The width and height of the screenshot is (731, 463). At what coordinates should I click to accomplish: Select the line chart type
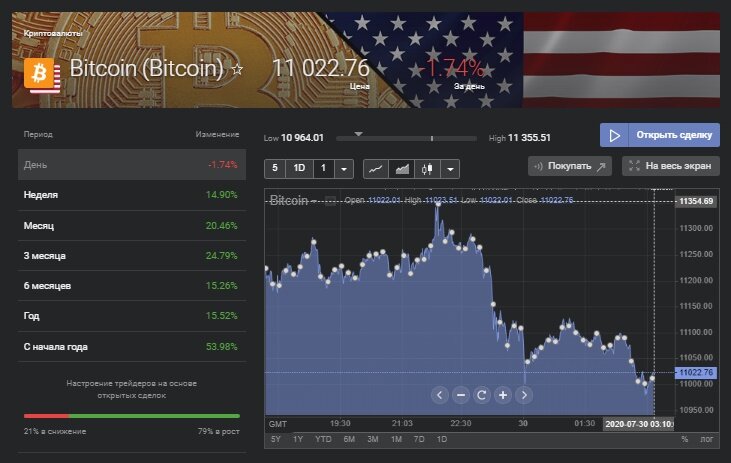(376, 169)
